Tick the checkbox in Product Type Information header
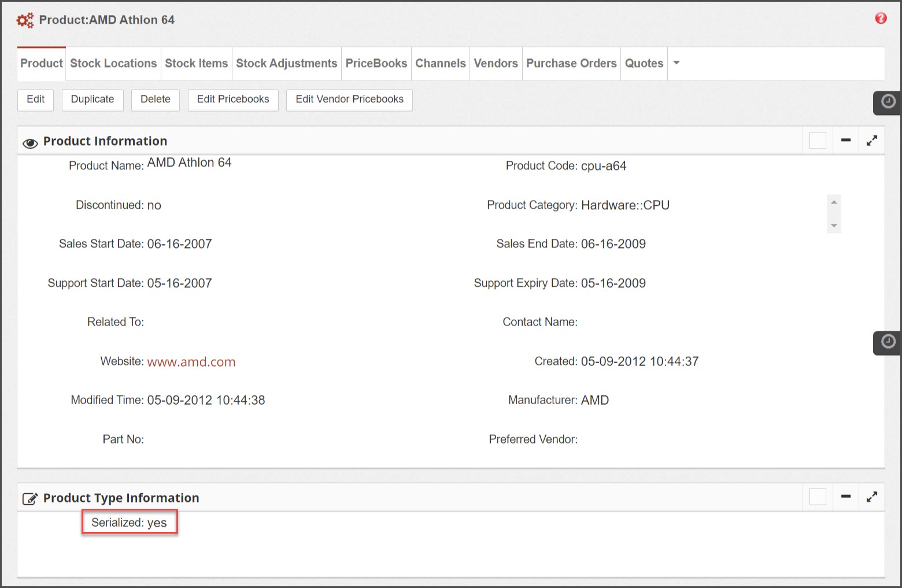 coord(818,497)
